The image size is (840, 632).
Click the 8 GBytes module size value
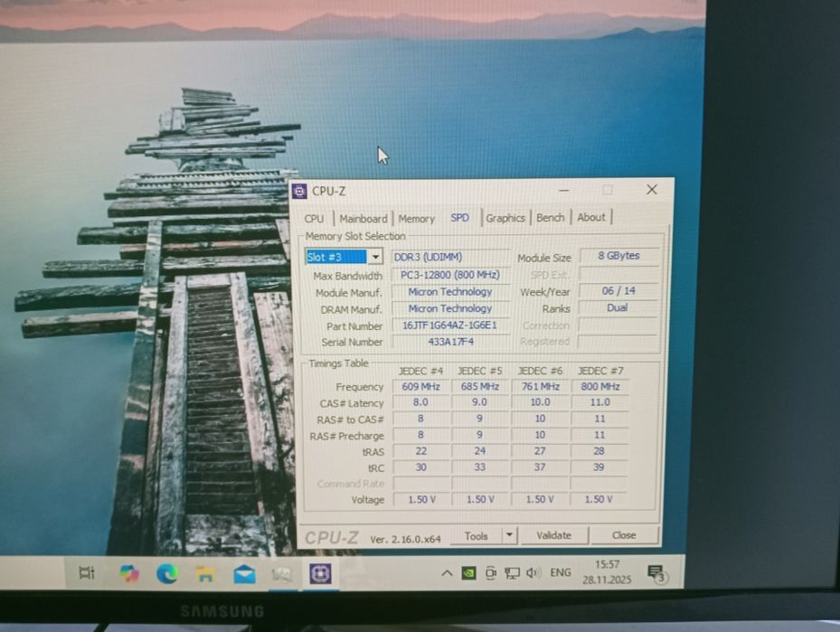(618, 256)
